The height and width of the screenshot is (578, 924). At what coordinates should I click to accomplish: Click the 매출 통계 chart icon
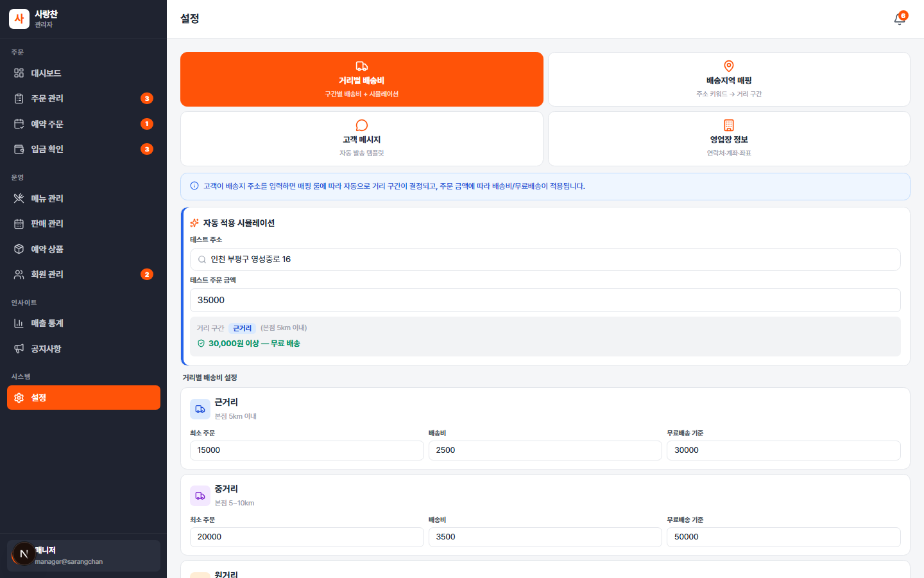pos(19,323)
